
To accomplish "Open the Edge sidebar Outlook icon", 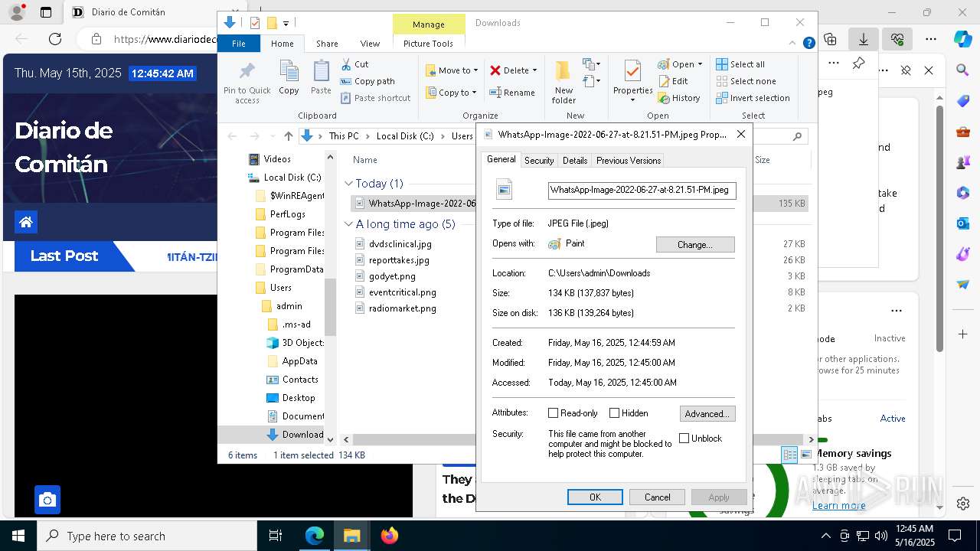I will coord(962,223).
